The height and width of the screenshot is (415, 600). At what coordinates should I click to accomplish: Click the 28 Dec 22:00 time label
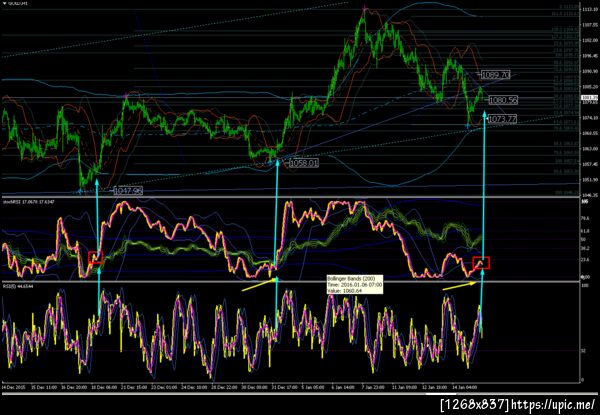coord(223,387)
